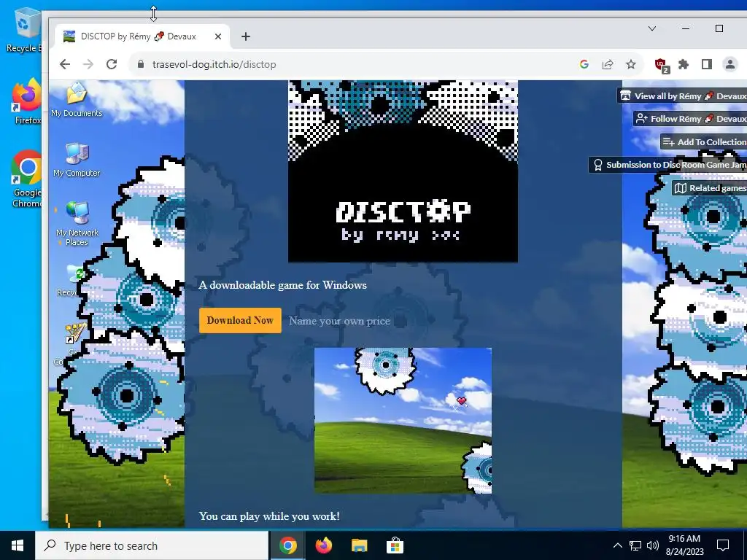Click the Download Now button
Image resolution: width=747 pixels, height=560 pixels.
[x=240, y=321]
